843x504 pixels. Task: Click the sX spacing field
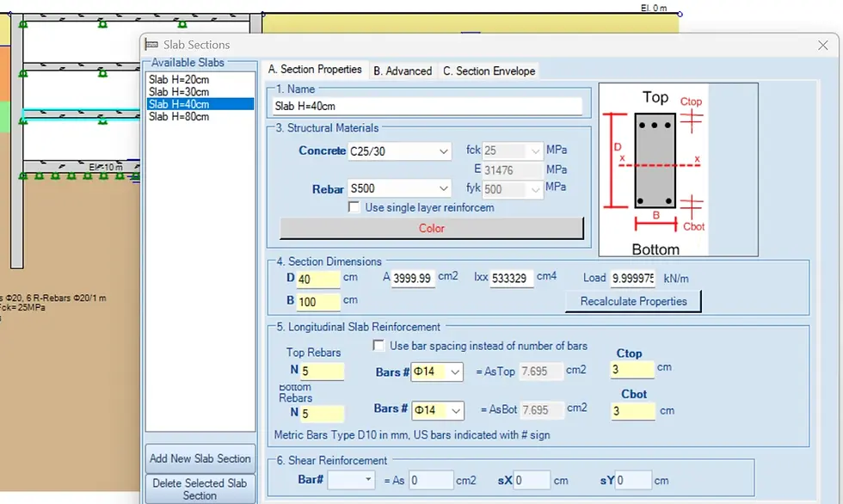pyautogui.click(x=532, y=481)
